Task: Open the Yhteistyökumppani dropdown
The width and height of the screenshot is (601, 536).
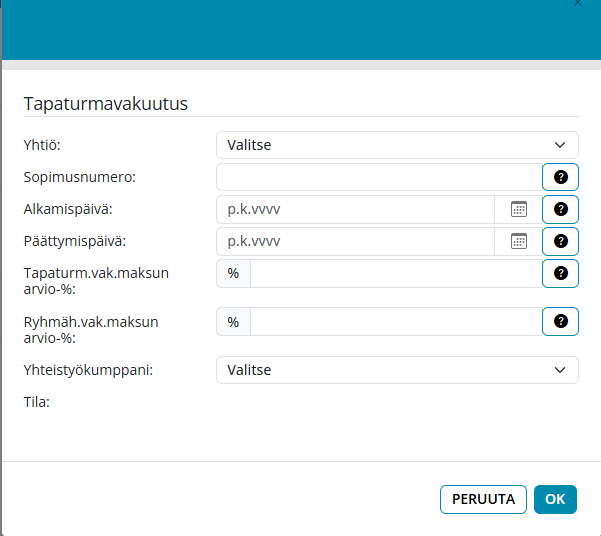Action: coord(397,370)
